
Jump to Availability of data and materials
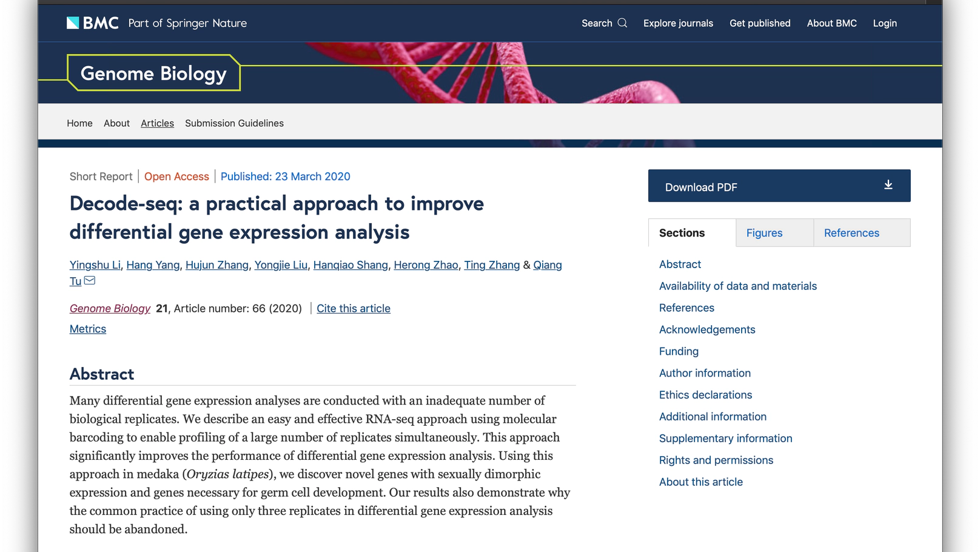(737, 286)
